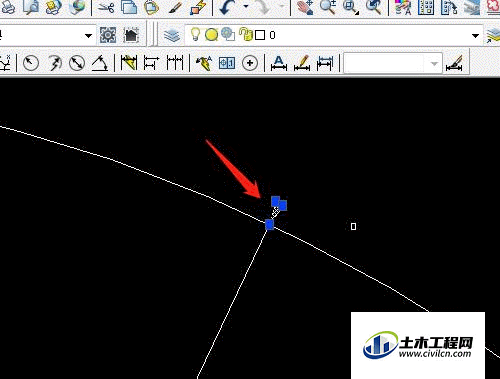Viewport: 500px width, 379px height.
Task: Select the Center Mark tool
Action: [250, 63]
